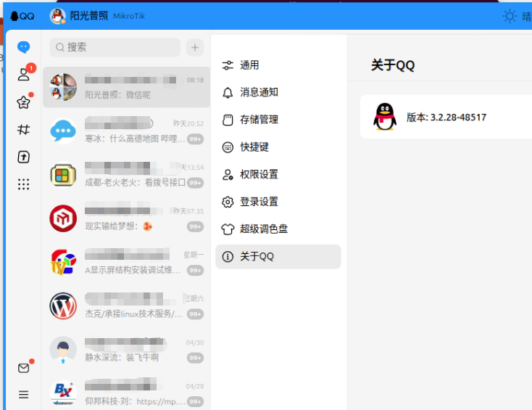Open chat A显示屏结构安装调试维

[x=127, y=263]
